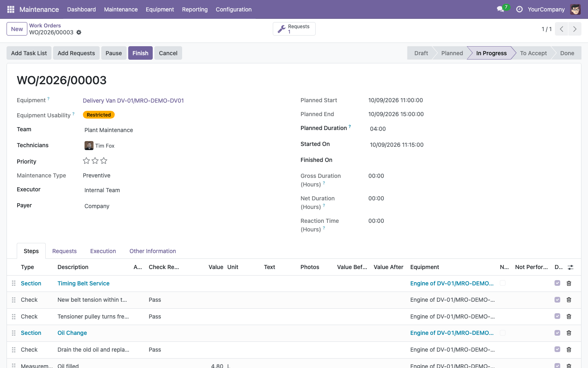Click the Finish button
588x368 pixels.
point(140,53)
